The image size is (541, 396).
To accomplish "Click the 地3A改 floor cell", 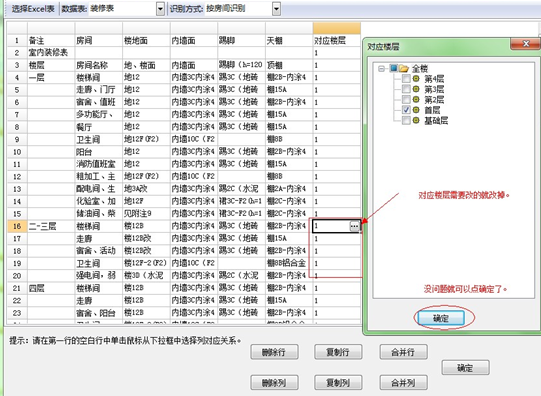I will coord(146,189).
